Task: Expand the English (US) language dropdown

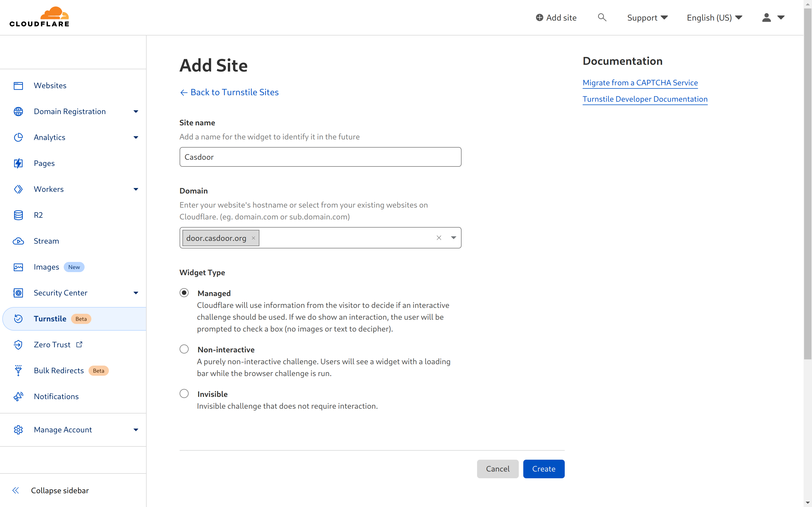Action: (x=714, y=17)
